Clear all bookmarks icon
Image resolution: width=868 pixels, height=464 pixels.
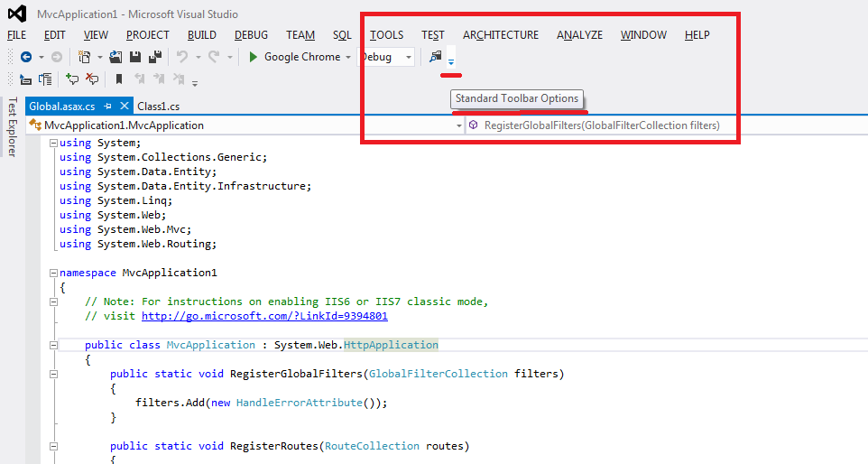click(x=179, y=79)
